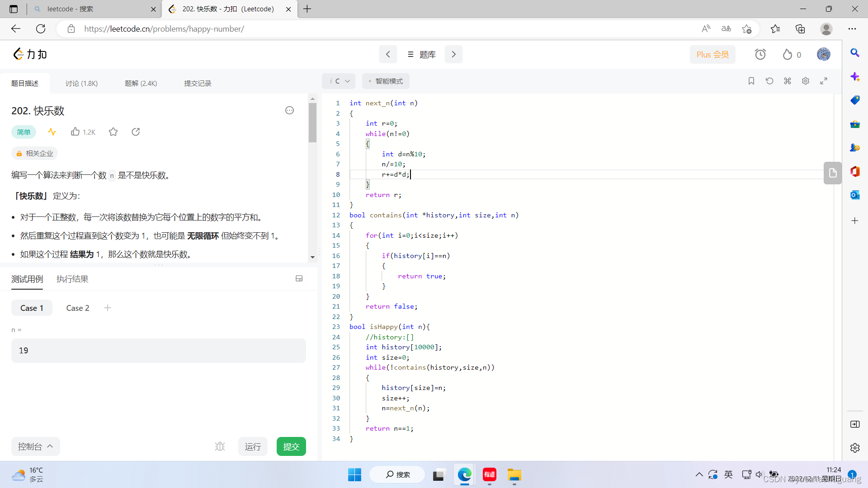Open the 题库 problem list menu

click(x=421, y=54)
